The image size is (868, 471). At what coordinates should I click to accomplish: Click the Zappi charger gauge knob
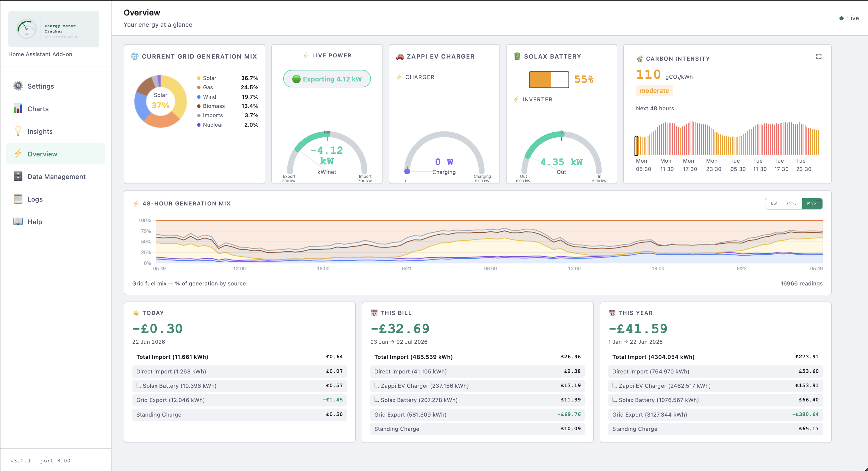tap(407, 171)
